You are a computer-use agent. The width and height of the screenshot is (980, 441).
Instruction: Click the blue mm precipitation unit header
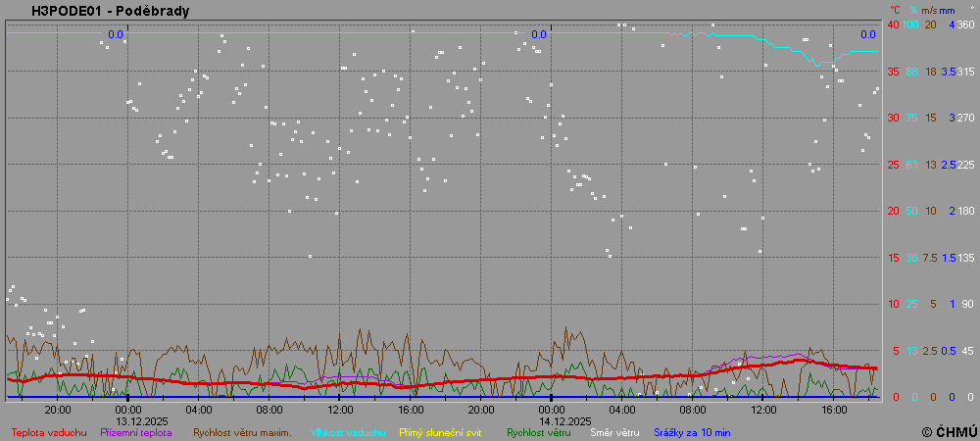click(947, 10)
